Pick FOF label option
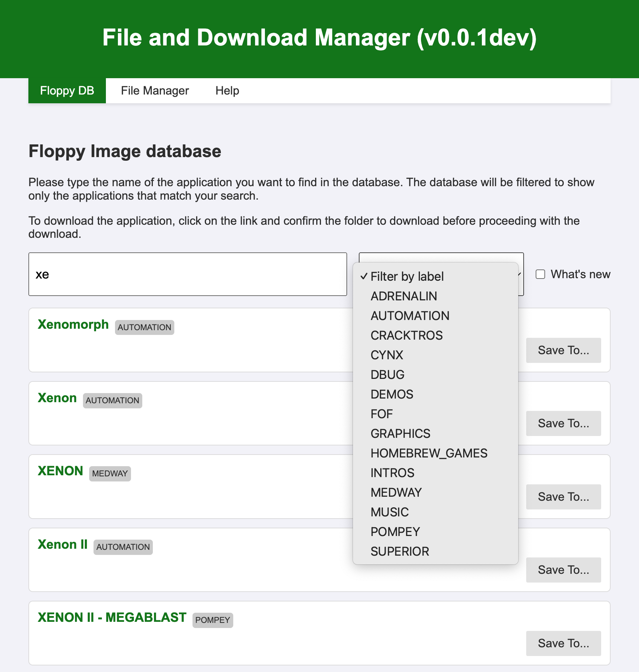 [436, 414]
